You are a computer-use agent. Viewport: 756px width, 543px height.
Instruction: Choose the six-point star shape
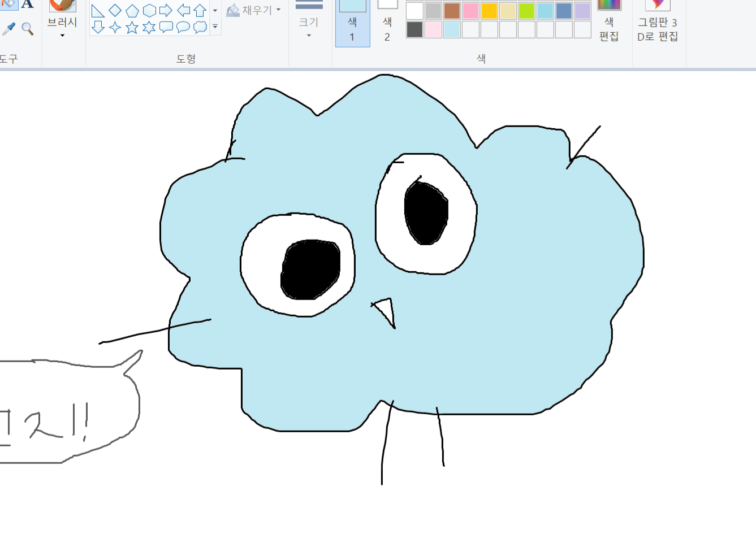[x=149, y=27]
